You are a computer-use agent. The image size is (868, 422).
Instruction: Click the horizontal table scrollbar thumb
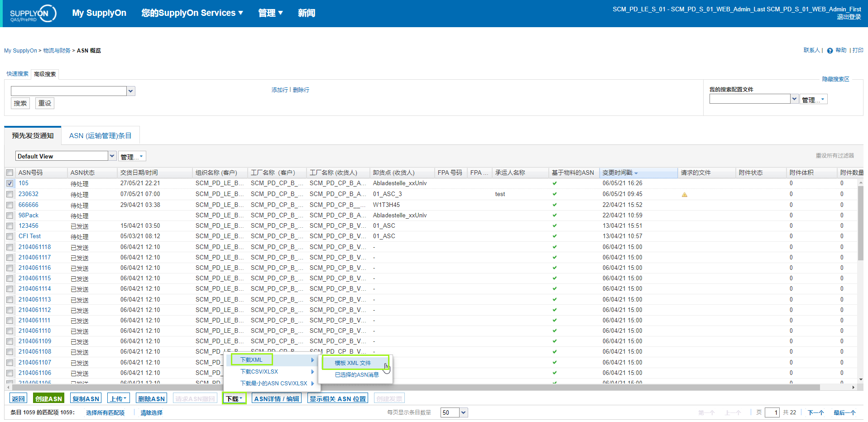coord(415,388)
